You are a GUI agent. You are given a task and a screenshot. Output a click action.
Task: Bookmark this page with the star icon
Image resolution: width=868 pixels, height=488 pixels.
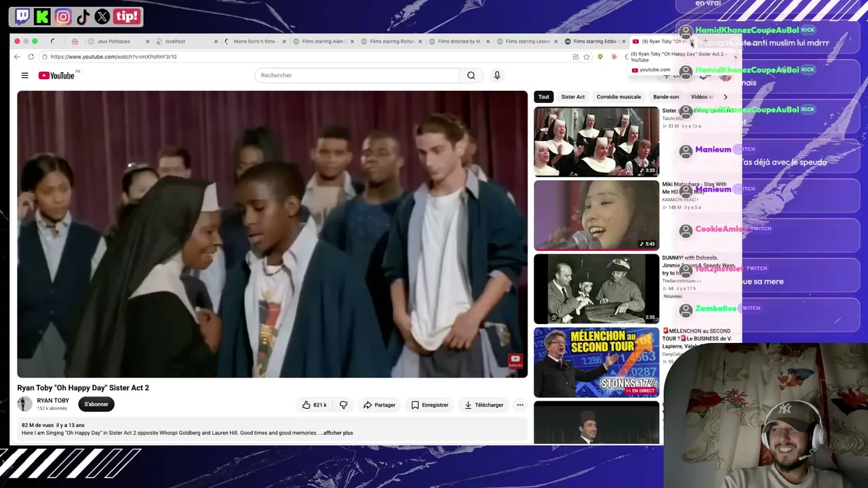[x=587, y=57]
